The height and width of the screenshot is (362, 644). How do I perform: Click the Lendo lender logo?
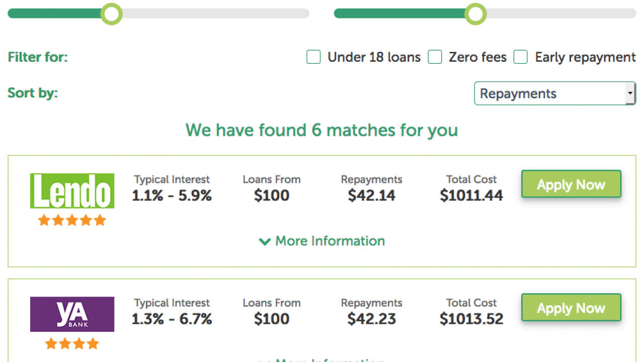[x=72, y=191]
